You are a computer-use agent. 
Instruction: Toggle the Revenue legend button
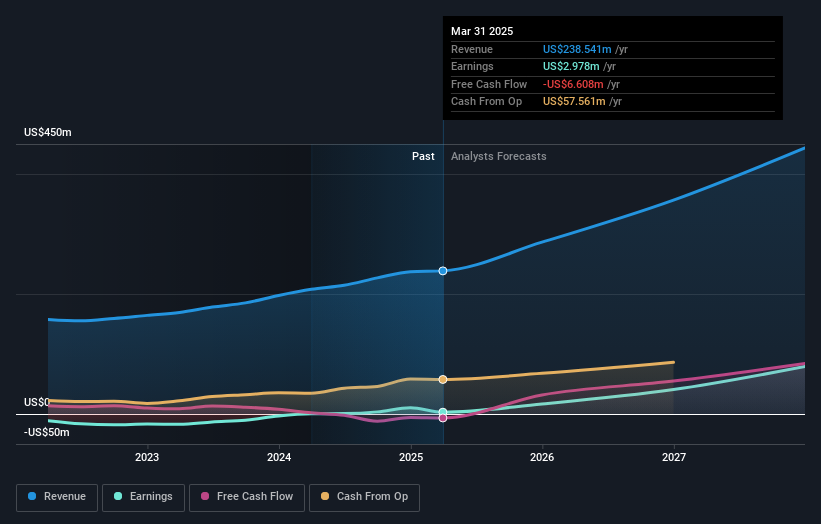click(57, 497)
